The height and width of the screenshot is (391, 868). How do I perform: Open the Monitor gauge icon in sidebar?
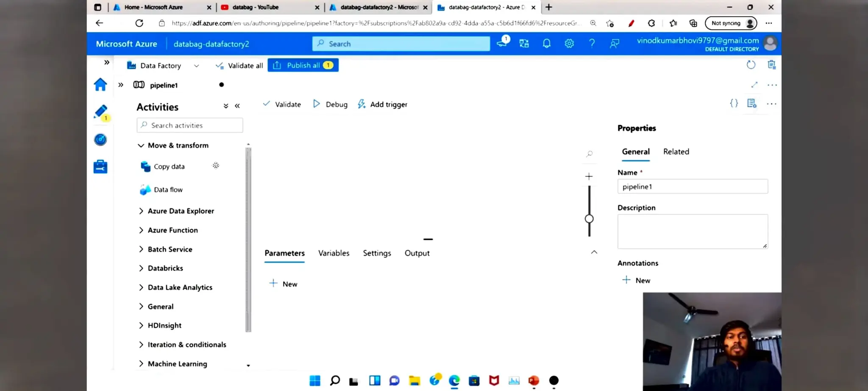(x=100, y=140)
